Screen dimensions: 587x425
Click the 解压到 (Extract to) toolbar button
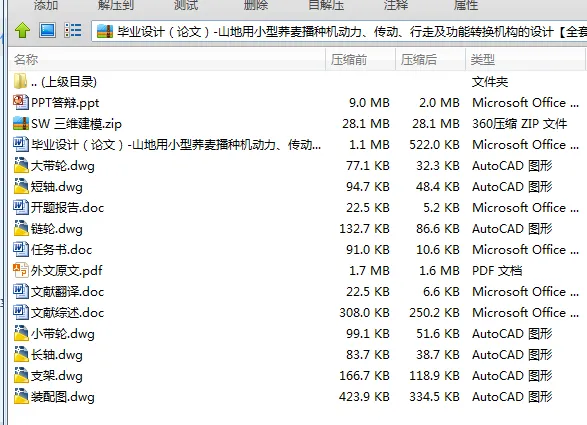click(x=116, y=5)
